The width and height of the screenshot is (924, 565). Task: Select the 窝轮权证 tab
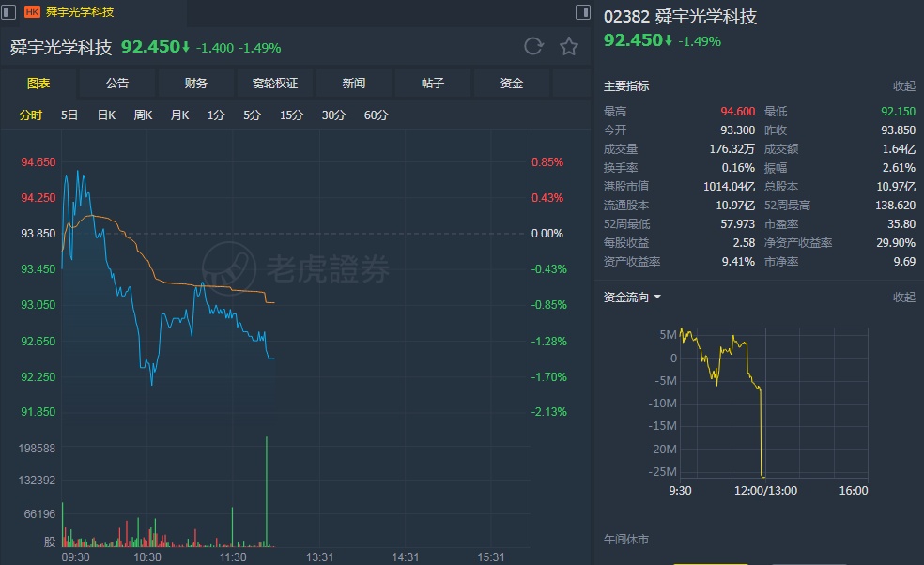[275, 84]
